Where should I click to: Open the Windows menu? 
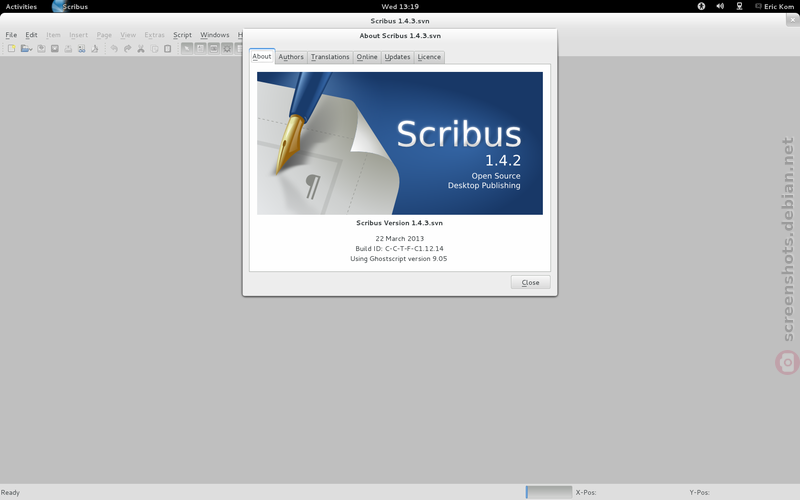[x=214, y=35]
